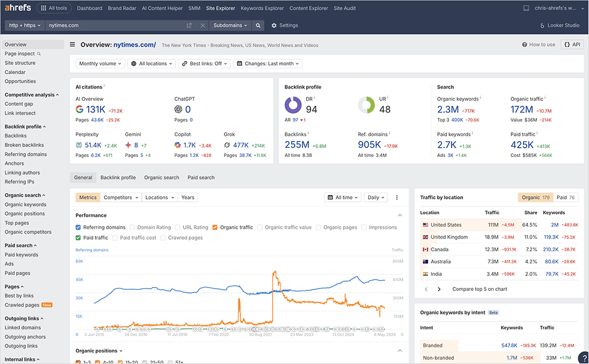Image resolution: width=589 pixels, height=364 pixels.
Task: Open the Daily granularity dropdown
Action: 376,197
